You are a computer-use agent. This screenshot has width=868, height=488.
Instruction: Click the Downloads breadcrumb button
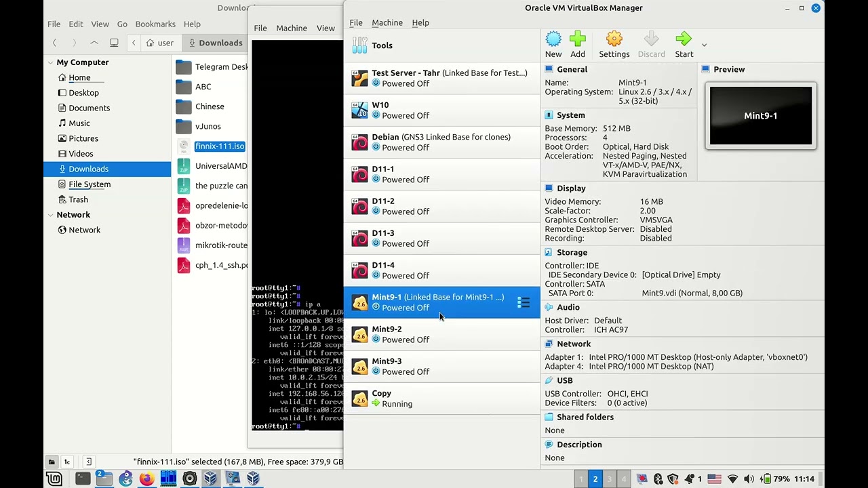[216, 43]
